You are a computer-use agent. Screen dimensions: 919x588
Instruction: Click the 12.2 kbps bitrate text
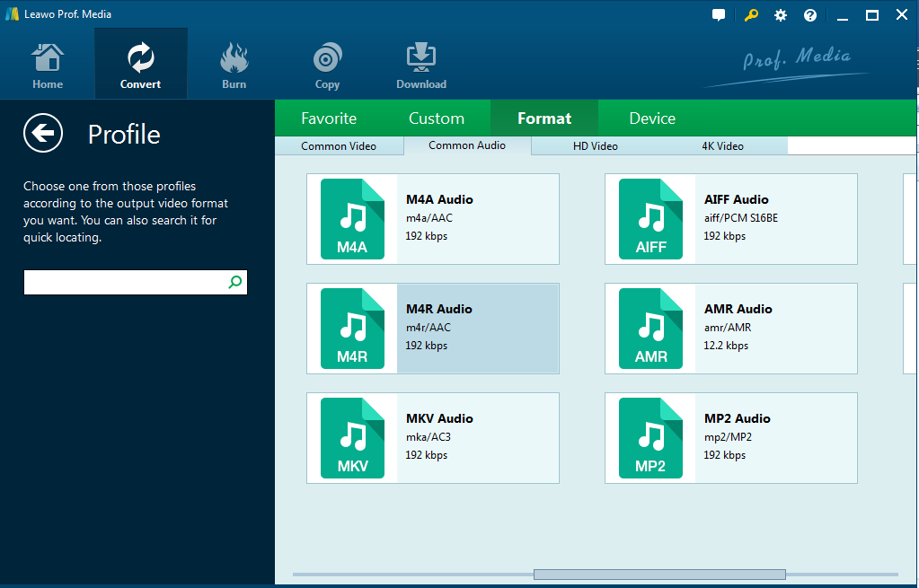pos(726,346)
